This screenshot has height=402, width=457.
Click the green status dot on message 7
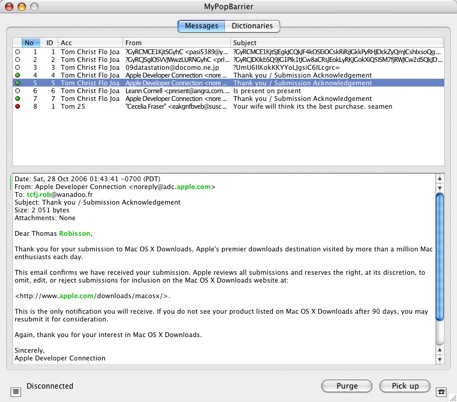tap(17, 98)
